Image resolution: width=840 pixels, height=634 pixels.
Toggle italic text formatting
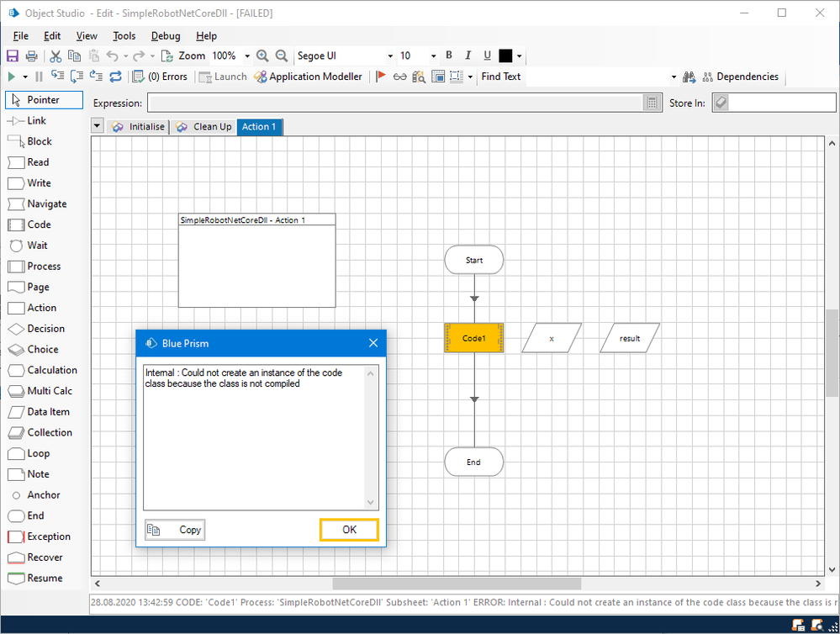point(468,55)
